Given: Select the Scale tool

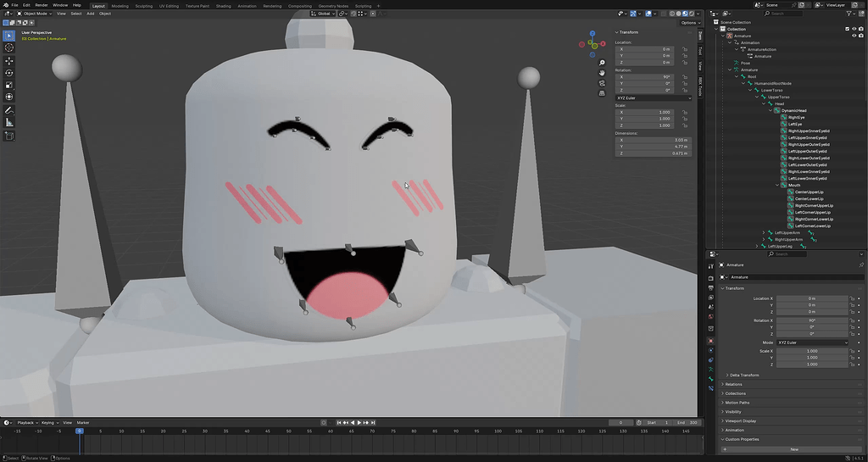Looking at the screenshot, I should click(8, 86).
